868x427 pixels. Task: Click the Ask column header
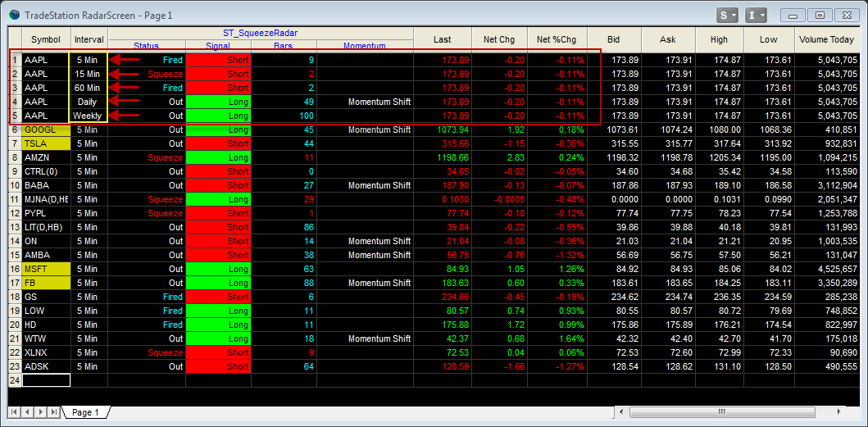click(x=668, y=40)
